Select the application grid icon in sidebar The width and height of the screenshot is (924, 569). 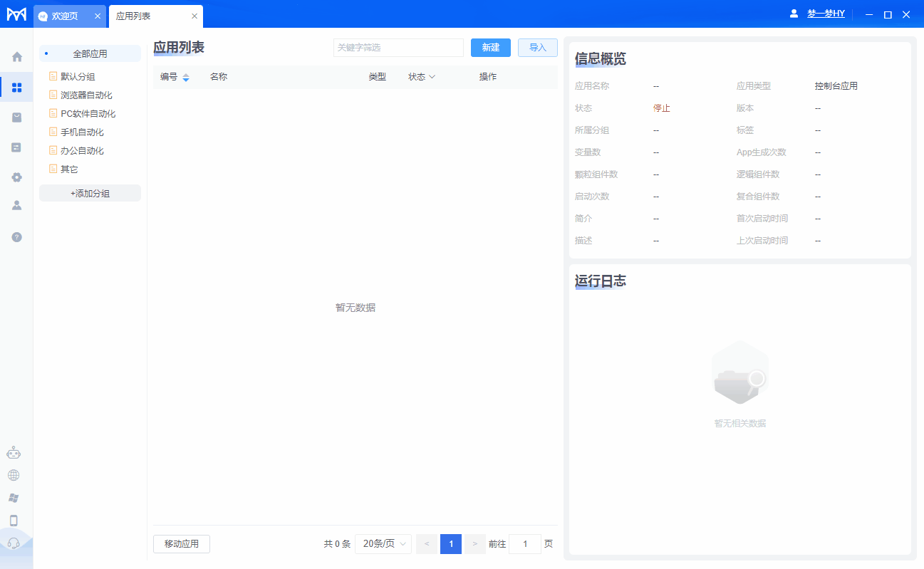[x=17, y=88]
